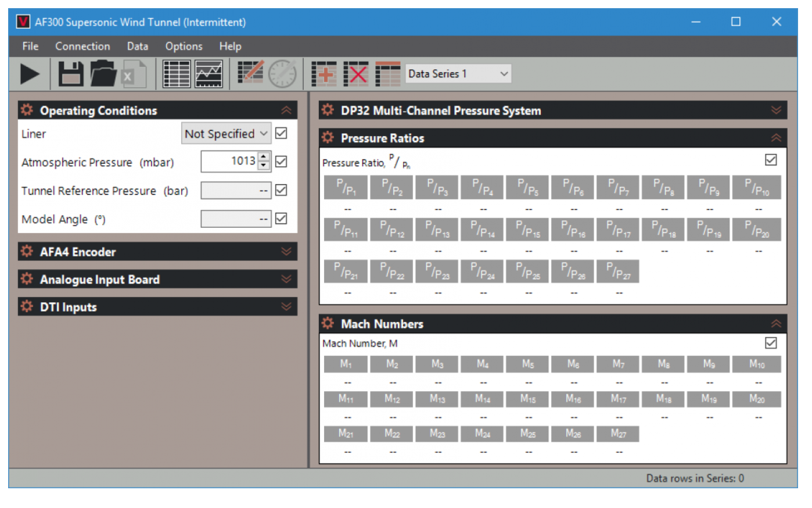
Task: Open the Help menu
Action: pos(230,46)
